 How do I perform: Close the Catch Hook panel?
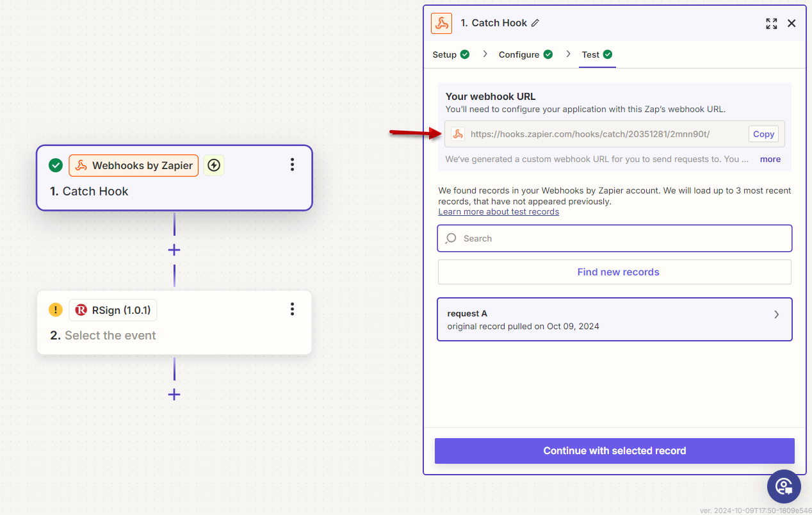coord(792,24)
